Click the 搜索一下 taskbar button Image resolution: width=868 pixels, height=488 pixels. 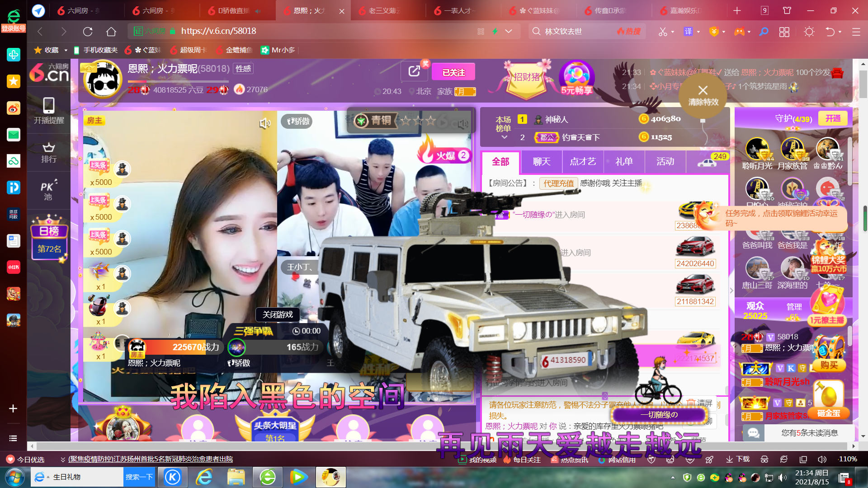(x=139, y=477)
